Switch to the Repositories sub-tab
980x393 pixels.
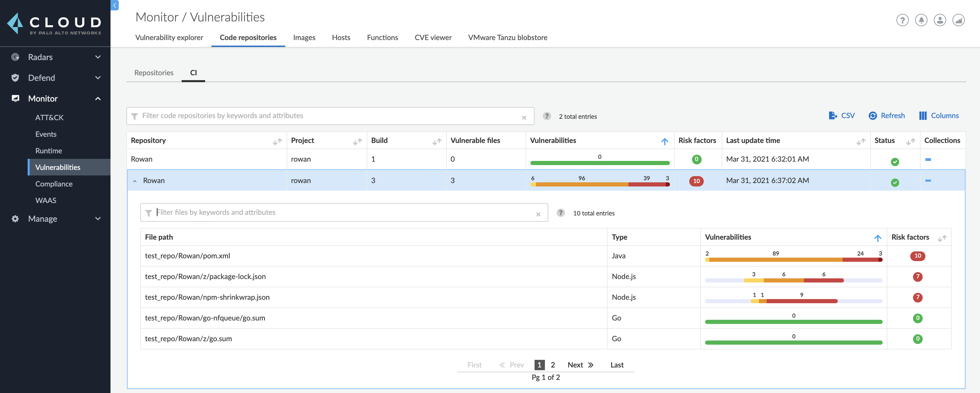click(154, 73)
